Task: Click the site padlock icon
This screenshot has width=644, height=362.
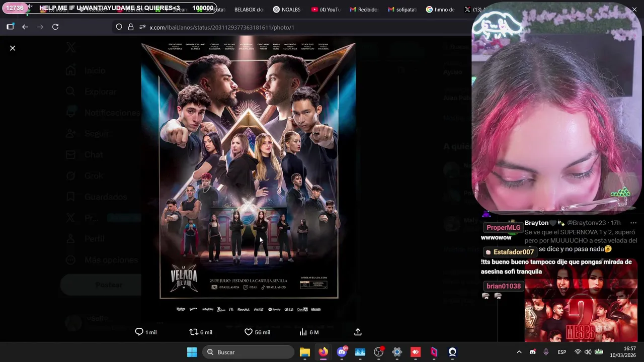Action: tap(131, 27)
